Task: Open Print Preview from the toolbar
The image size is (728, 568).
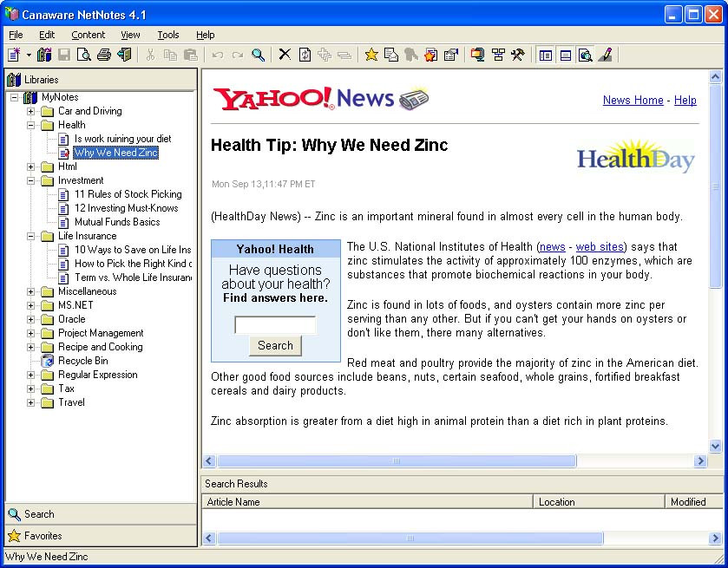Action: click(84, 55)
